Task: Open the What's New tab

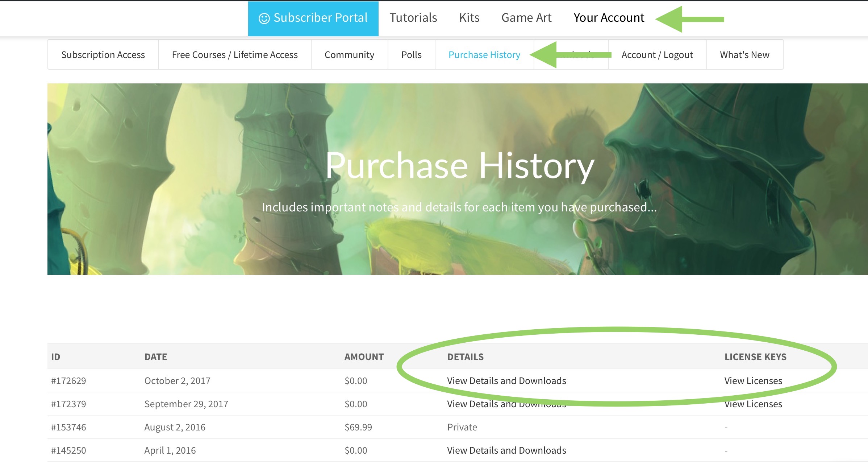Action: pos(744,55)
